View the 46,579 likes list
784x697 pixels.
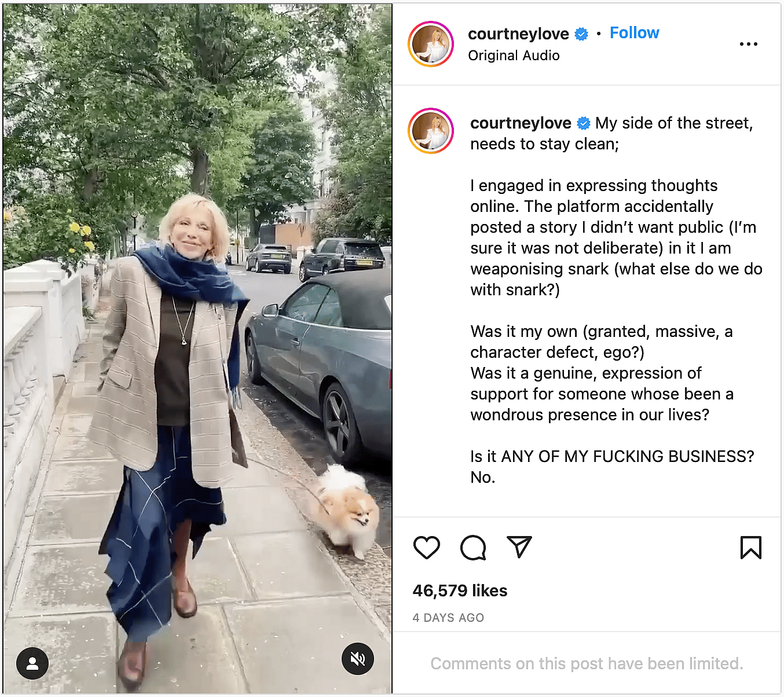click(460, 590)
